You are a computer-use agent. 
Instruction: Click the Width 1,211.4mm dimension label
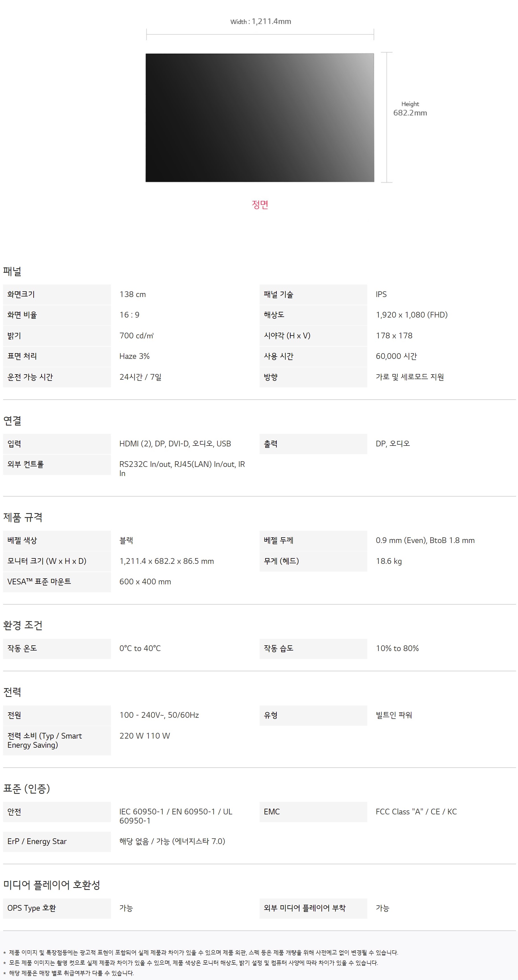260,21
